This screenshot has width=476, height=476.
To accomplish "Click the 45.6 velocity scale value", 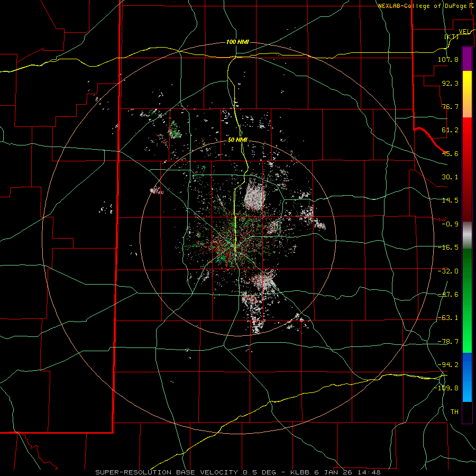I will tap(450, 153).
